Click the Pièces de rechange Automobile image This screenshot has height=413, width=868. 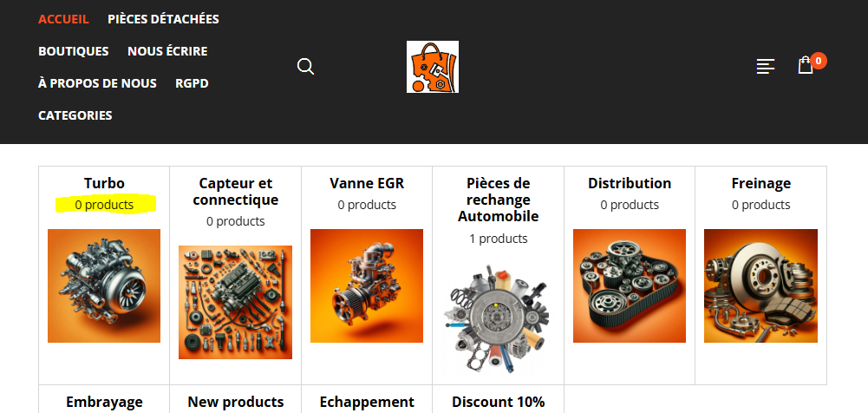tap(499, 319)
